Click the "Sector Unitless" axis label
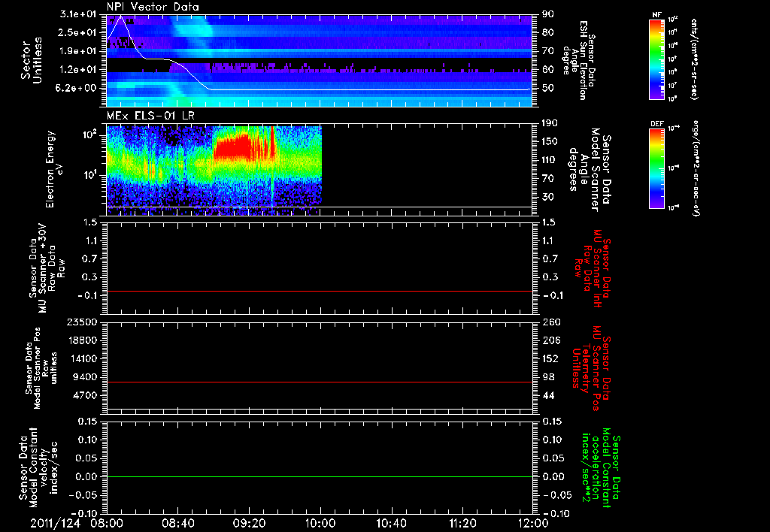Screen dimensions: 770x532 pos(32,60)
